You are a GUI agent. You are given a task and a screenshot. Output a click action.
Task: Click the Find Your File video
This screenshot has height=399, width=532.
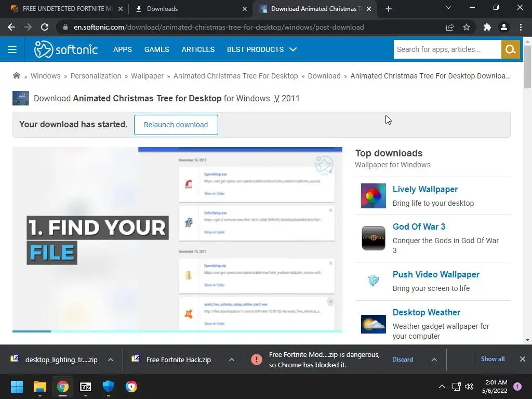[177, 238]
